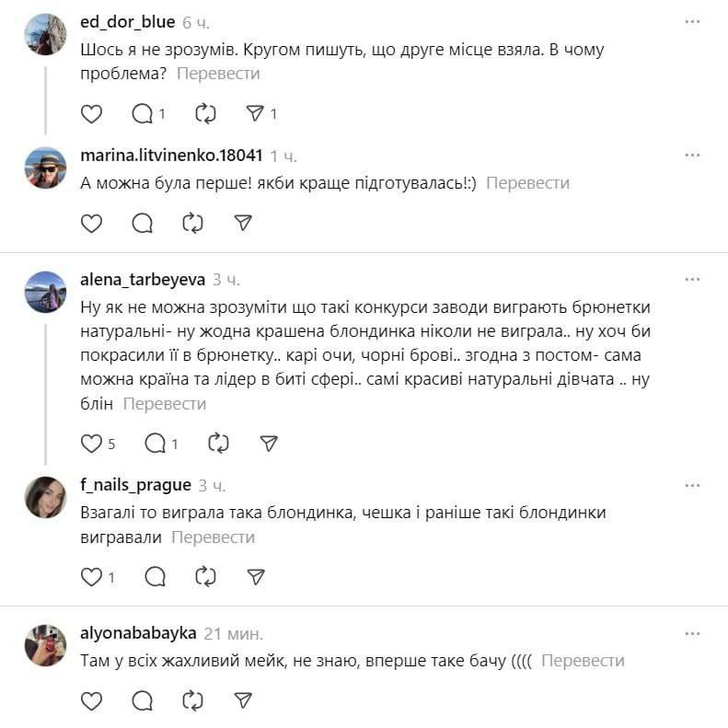Open marina.litvinenko.18041's profile avatar
This screenshot has width=728, height=728.
click(45, 168)
